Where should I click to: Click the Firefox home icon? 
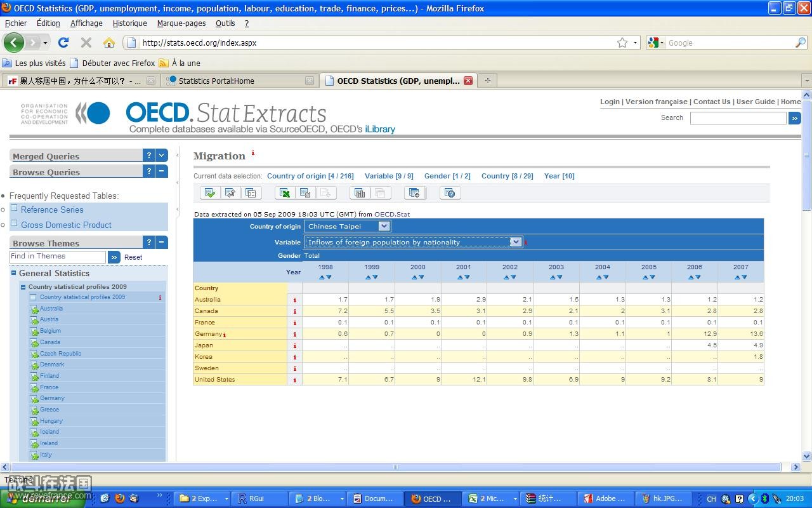click(109, 43)
